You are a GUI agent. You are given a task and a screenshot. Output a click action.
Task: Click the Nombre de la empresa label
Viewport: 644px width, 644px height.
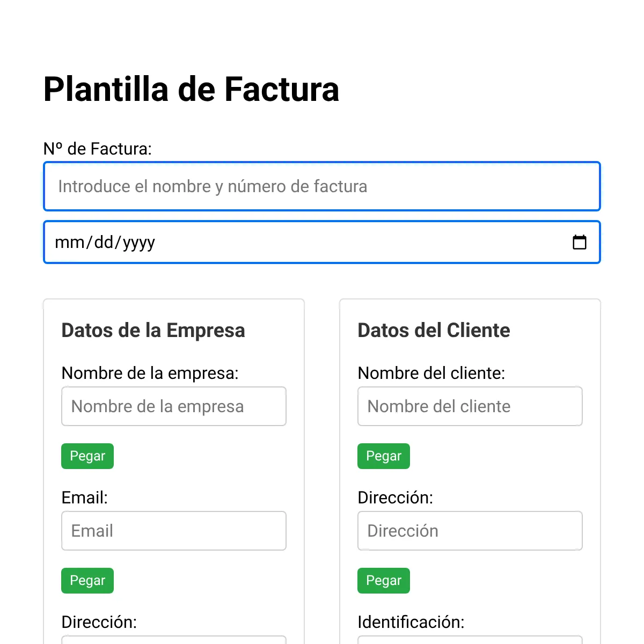(150, 373)
